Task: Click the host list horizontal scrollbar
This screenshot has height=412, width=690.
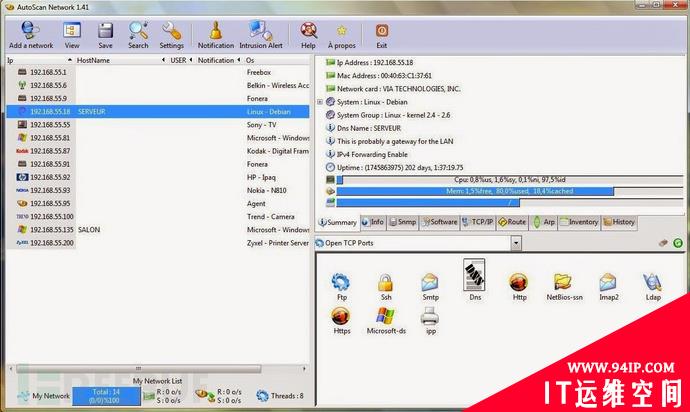Action: [139, 368]
